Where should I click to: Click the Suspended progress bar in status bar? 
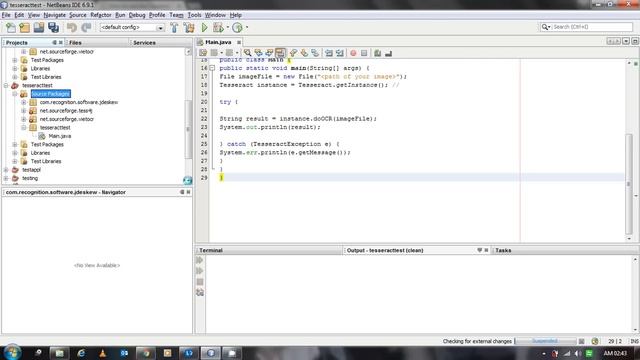coord(545,341)
